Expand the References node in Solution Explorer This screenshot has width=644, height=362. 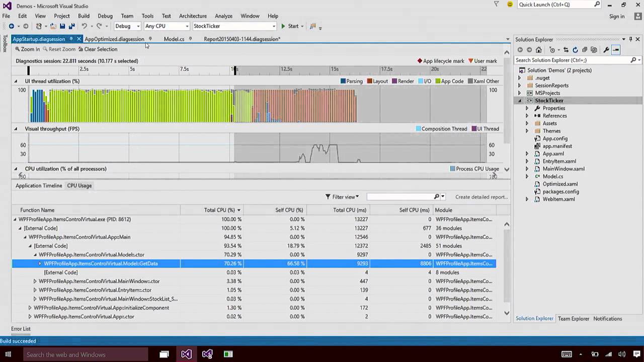(x=527, y=116)
